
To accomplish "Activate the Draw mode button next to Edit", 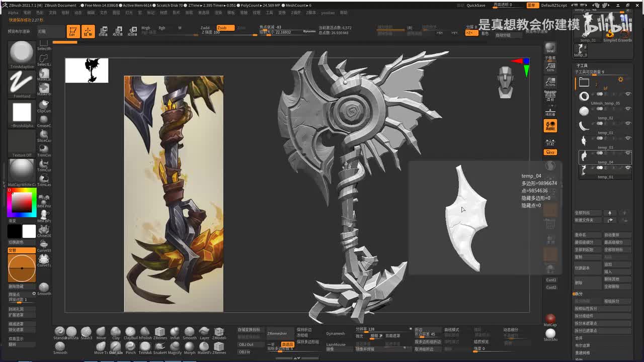I will (x=88, y=31).
